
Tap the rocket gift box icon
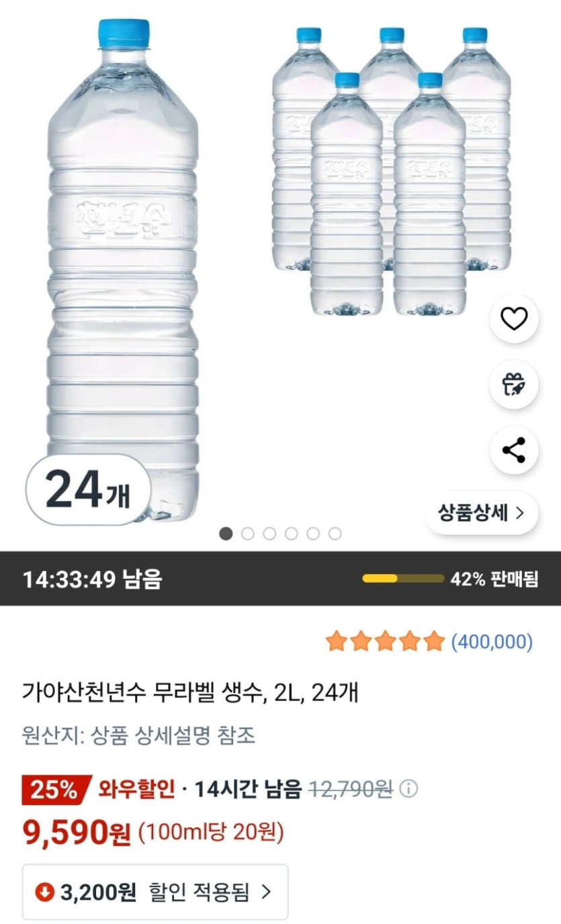(x=514, y=385)
